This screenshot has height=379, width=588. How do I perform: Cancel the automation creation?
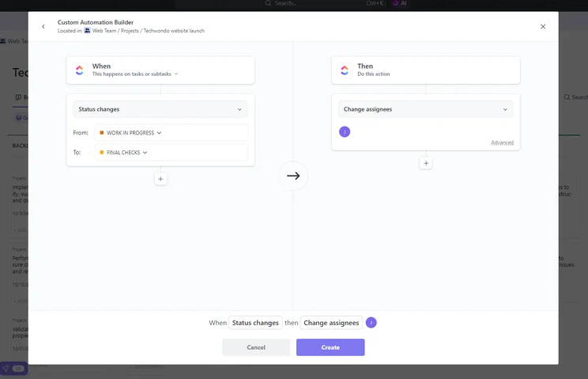[256, 347]
